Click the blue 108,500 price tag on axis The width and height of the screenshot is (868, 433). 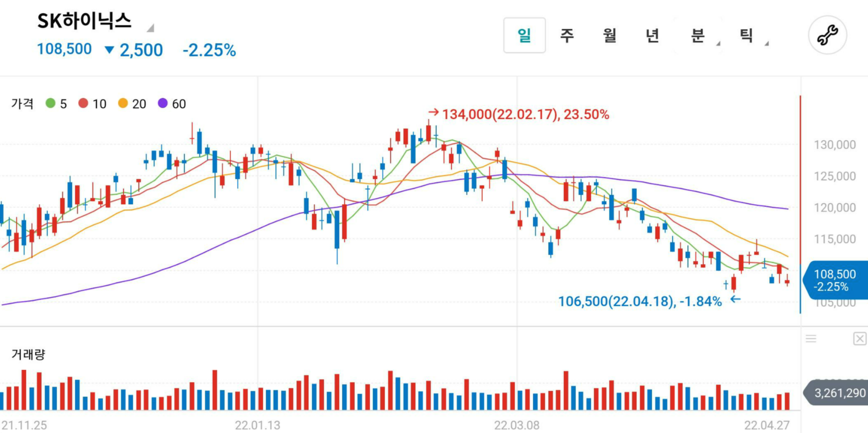(x=835, y=281)
